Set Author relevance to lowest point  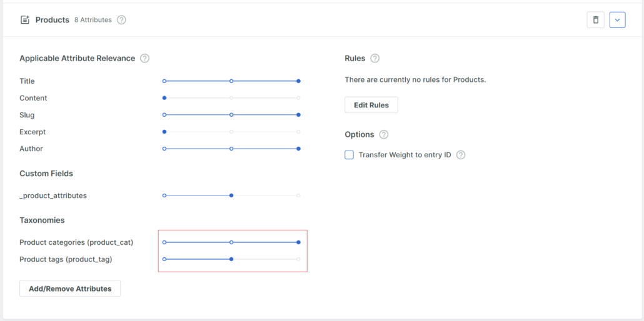point(164,149)
